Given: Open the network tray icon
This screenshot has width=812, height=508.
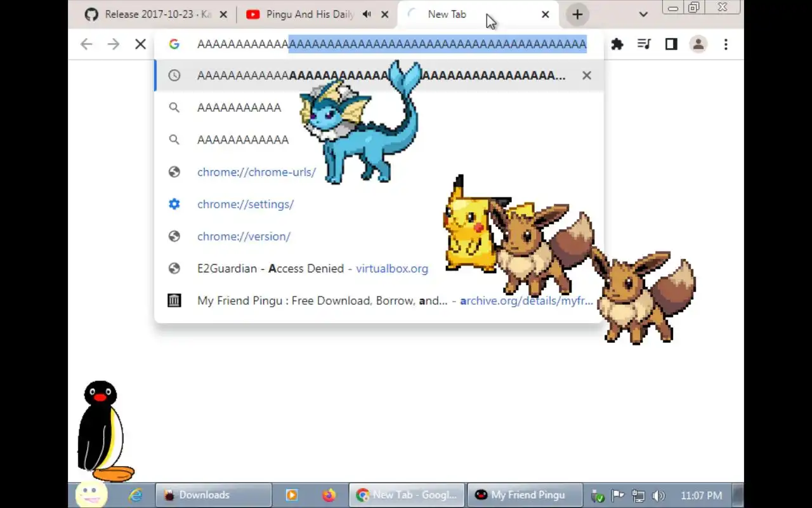Looking at the screenshot, I should (x=638, y=495).
